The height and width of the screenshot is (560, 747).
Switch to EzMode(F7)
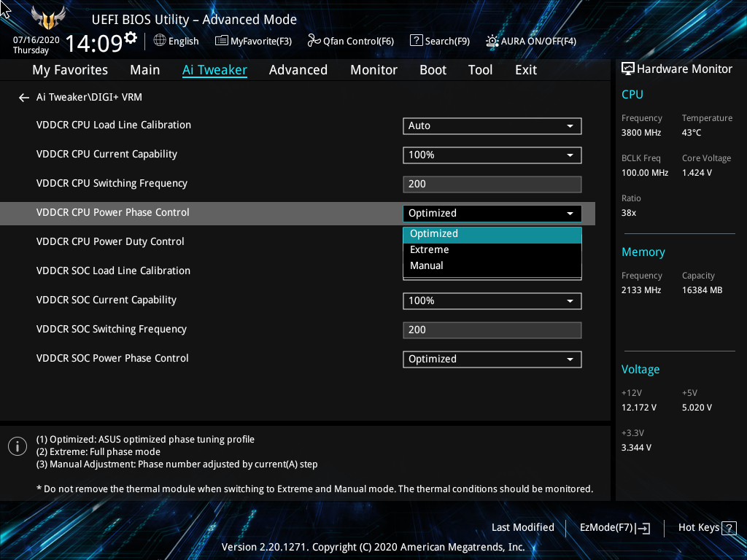pos(614,528)
